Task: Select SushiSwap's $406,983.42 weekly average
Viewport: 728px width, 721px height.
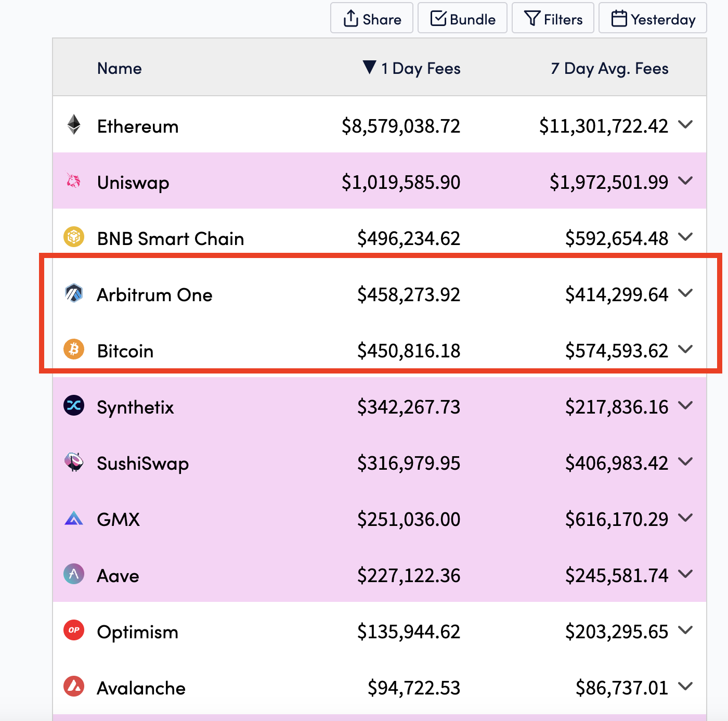Action: tap(617, 463)
